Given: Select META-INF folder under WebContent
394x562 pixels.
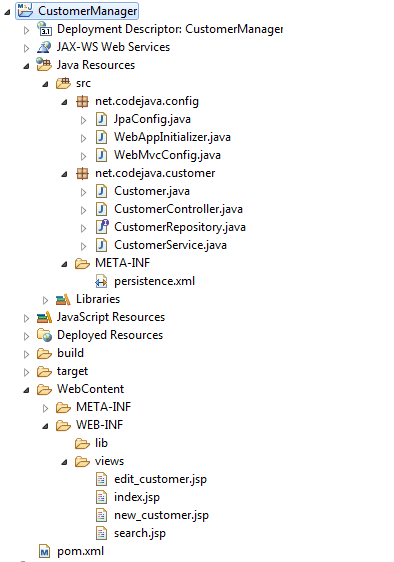Looking at the screenshot, I should point(104,407).
